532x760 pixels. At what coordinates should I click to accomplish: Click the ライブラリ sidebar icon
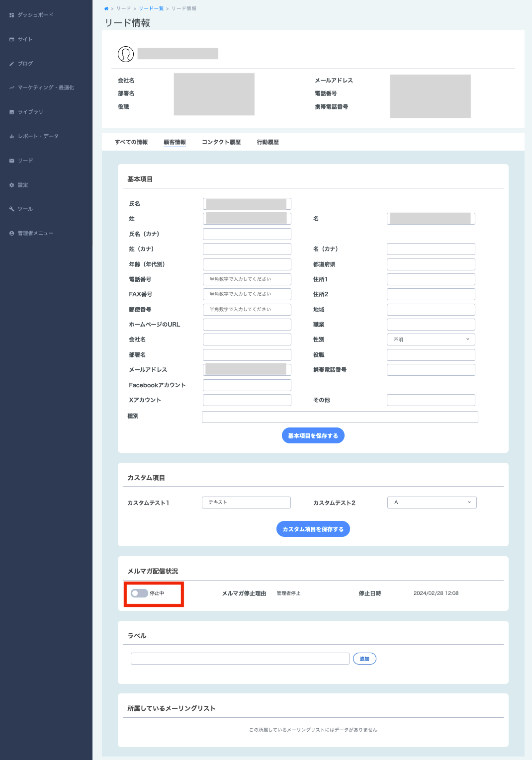11,112
